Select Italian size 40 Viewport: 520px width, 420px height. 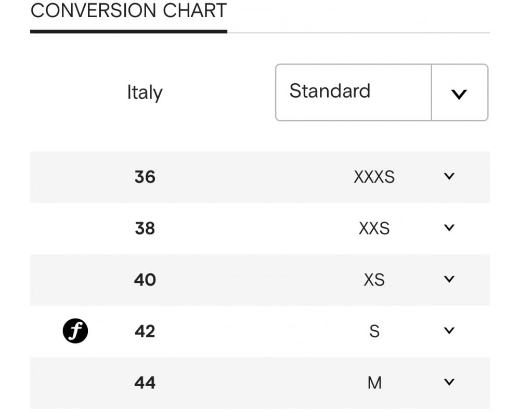pos(145,280)
